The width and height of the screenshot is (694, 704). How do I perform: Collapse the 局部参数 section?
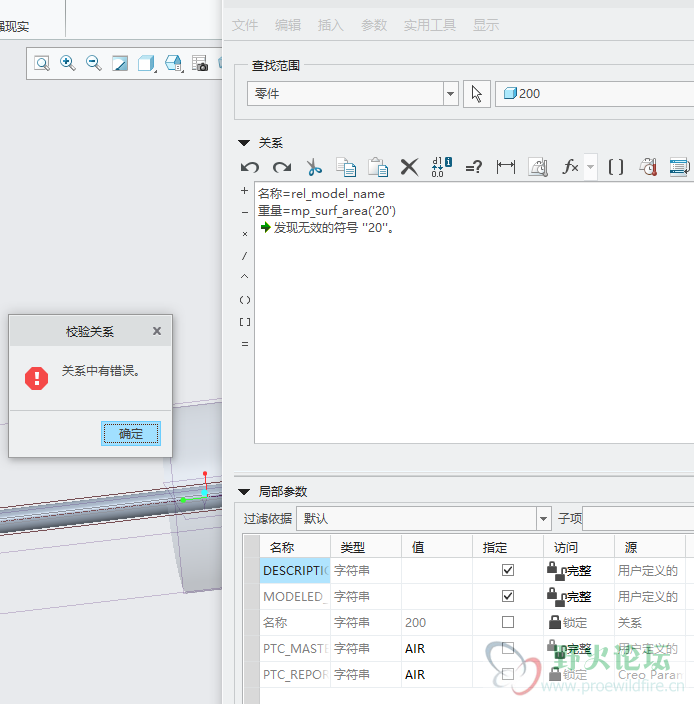click(244, 492)
